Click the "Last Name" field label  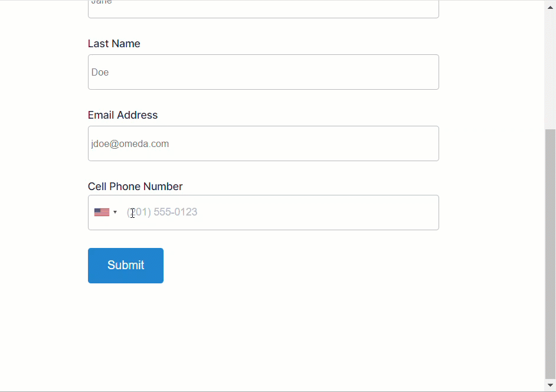click(x=114, y=44)
